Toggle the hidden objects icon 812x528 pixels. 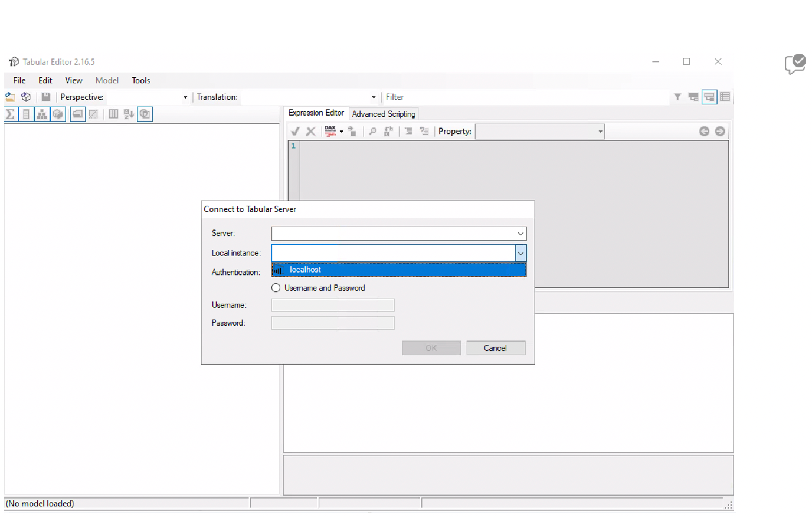click(x=93, y=114)
